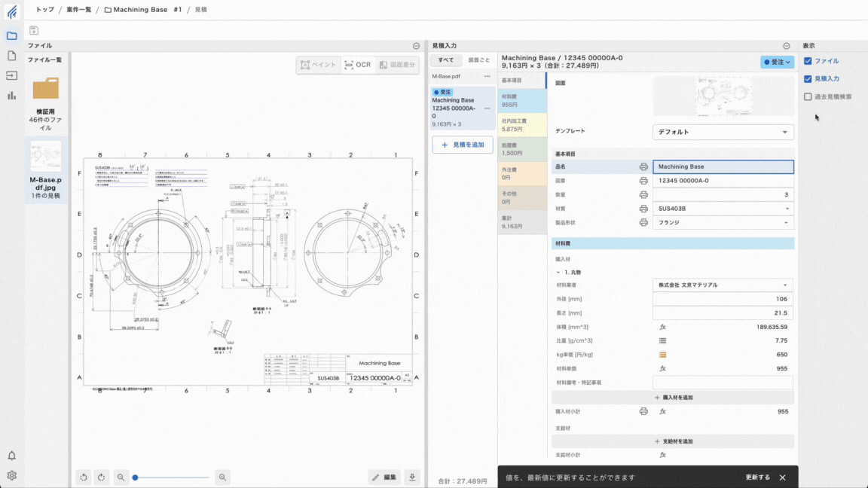This screenshot has width=868, height=488.
Task: Open the chart analytics sidebar icon
Action: [11, 96]
